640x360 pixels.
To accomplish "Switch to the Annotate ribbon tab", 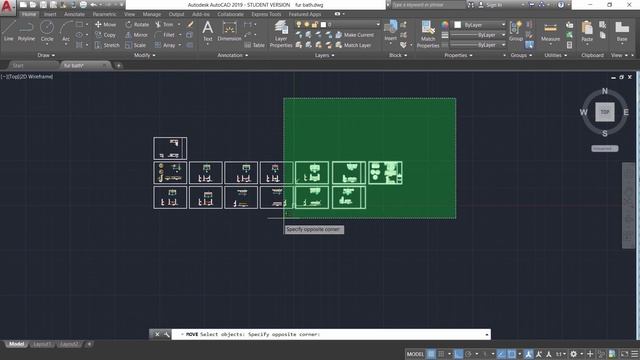I will click(74, 14).
